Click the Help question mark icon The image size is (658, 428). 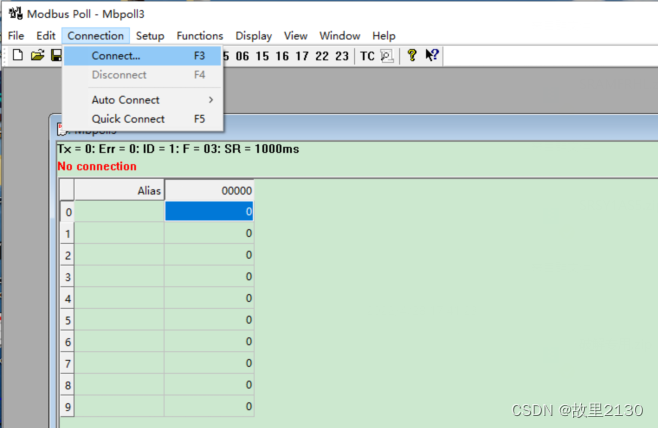click(x=412, y=55)
